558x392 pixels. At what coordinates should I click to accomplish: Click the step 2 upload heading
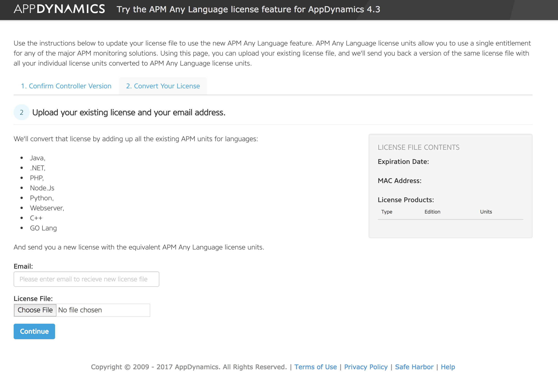click(x=129, y=113)
